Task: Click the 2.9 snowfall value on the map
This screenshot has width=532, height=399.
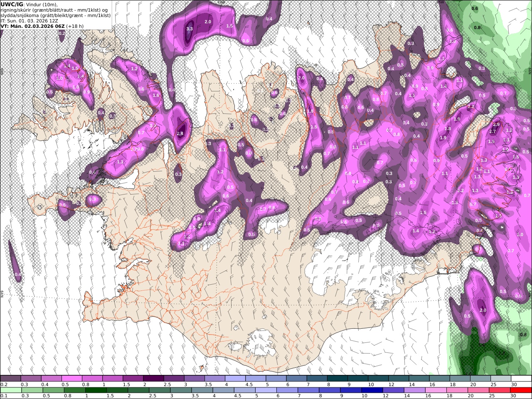Action: [x=496, y=124]
